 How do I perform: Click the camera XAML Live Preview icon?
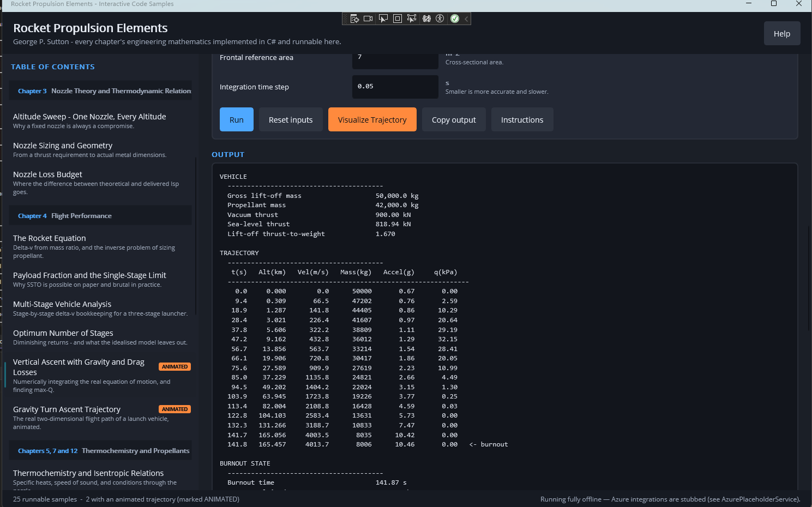click(368, 19)
